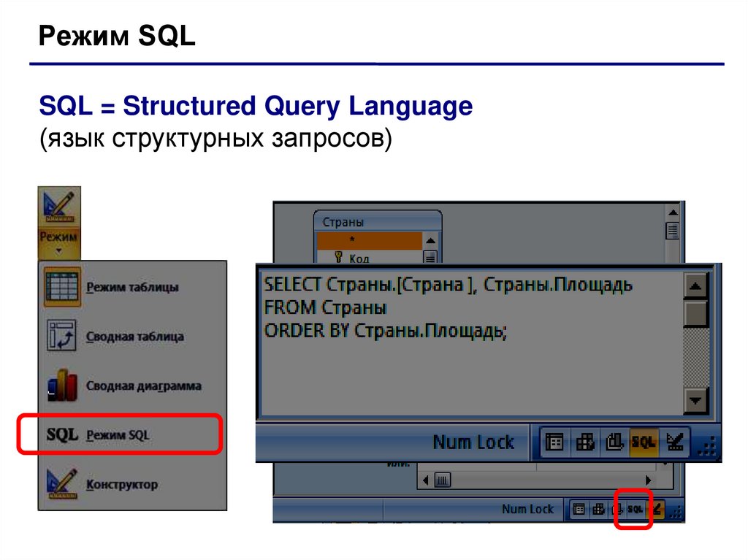Click the datasheet grid icon beside Режим таблицы
Image resolution: width=748 pixels, height=560 pixels.
(x=62, y=287)
